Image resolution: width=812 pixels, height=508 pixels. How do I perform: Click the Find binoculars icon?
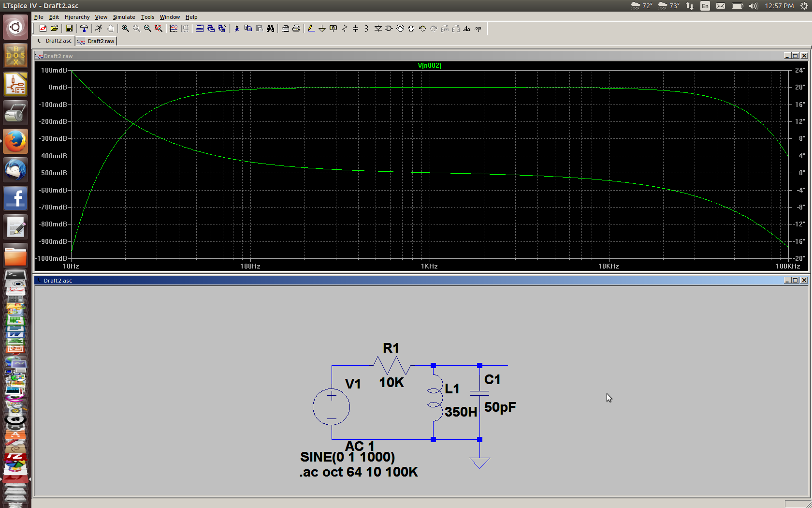coord(270,29)
